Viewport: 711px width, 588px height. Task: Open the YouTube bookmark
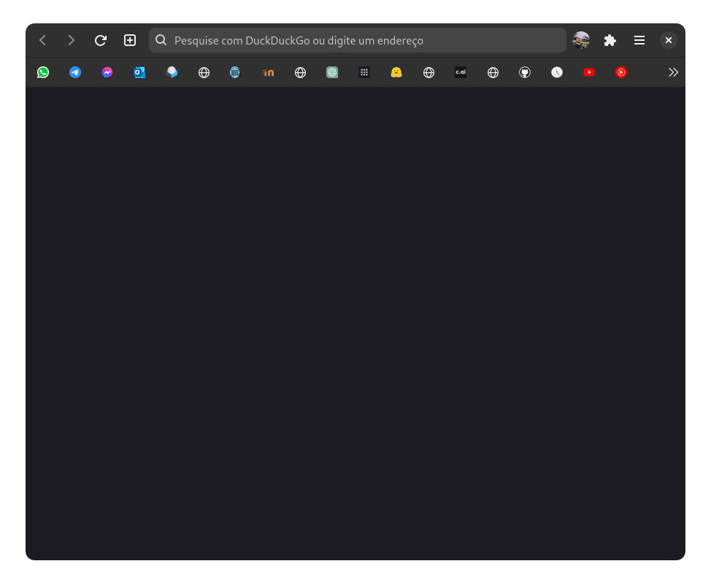click(589, 72)
